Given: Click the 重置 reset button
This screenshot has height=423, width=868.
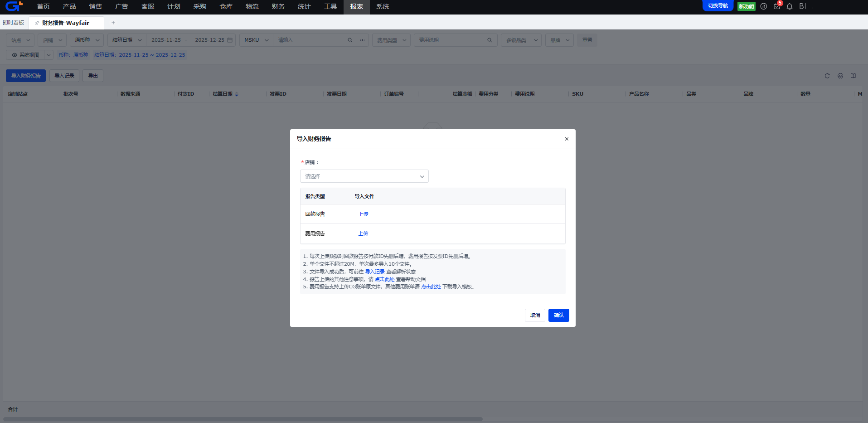Looking at the screenshot, I should (587, 40).
